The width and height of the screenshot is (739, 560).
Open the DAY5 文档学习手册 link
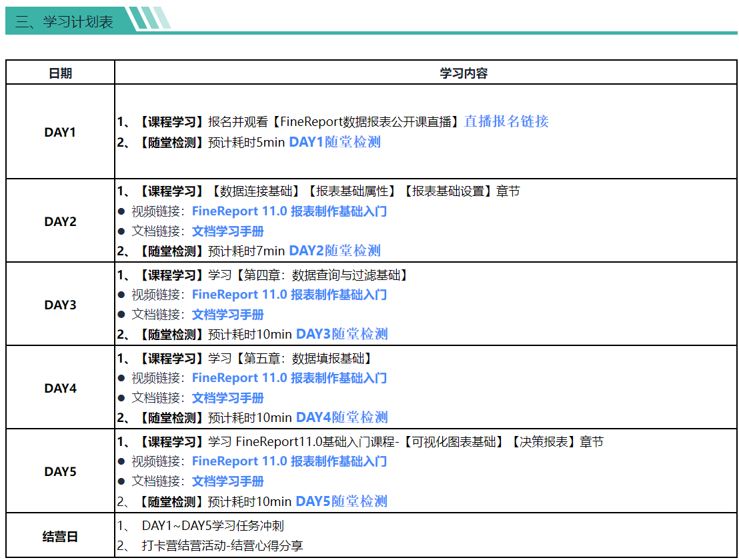point(227,481)
